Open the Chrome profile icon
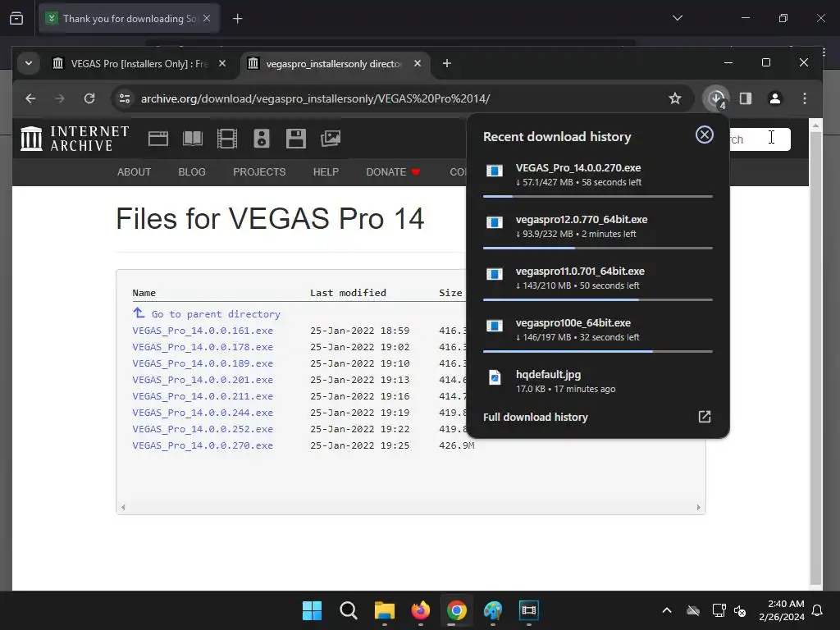Image resolution: width=840 pixels, height=630 pixels. (775, 98)
